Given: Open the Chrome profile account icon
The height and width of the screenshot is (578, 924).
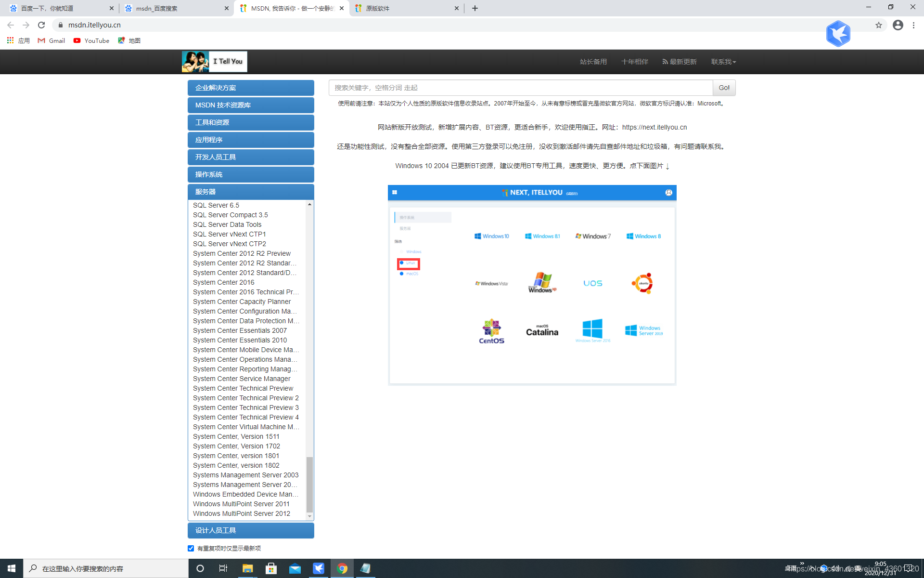Looking at the screenshot, I should (898, 25).
